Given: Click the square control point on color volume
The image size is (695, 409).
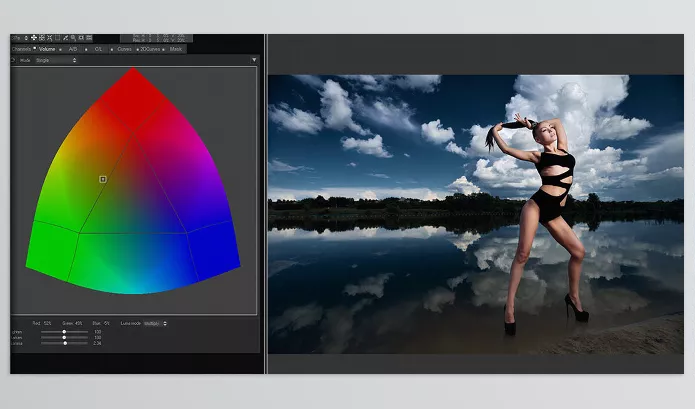Looking at the screenshot, I should click(x=103, y=179).
